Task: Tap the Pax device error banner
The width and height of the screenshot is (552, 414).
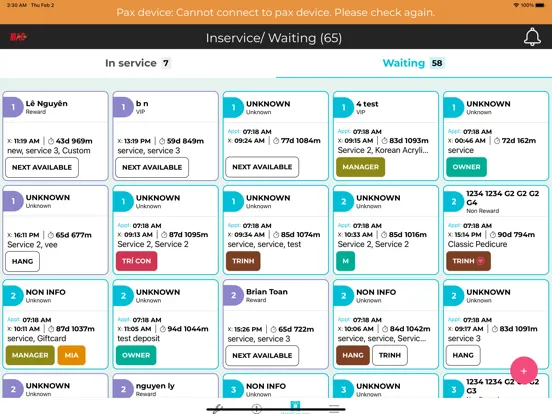Action: (276, 12)
